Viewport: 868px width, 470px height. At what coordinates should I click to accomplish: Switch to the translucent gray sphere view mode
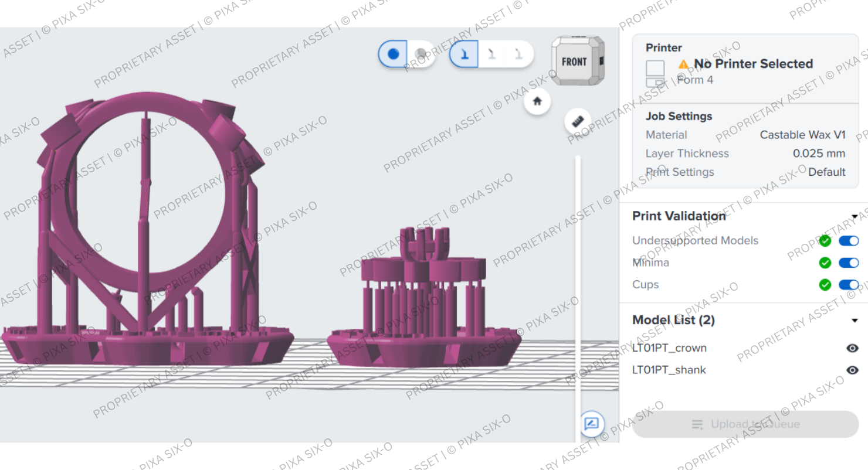click(421, 54)
